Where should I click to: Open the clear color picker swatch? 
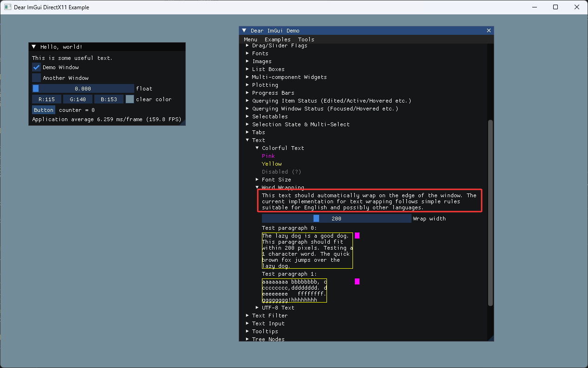(129, 99)
